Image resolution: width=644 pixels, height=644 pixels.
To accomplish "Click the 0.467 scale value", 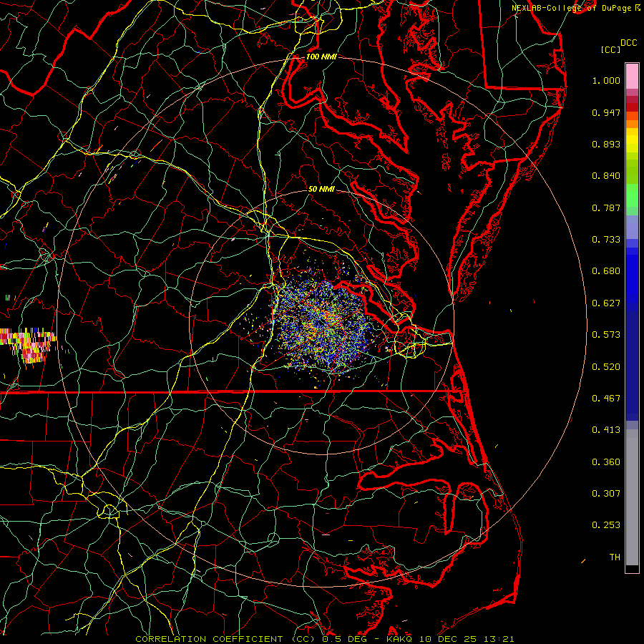I will click(x=606, y=399).
